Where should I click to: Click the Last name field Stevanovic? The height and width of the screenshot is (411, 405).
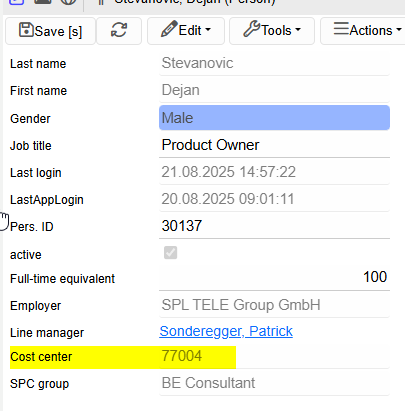[x=274, y=63]
